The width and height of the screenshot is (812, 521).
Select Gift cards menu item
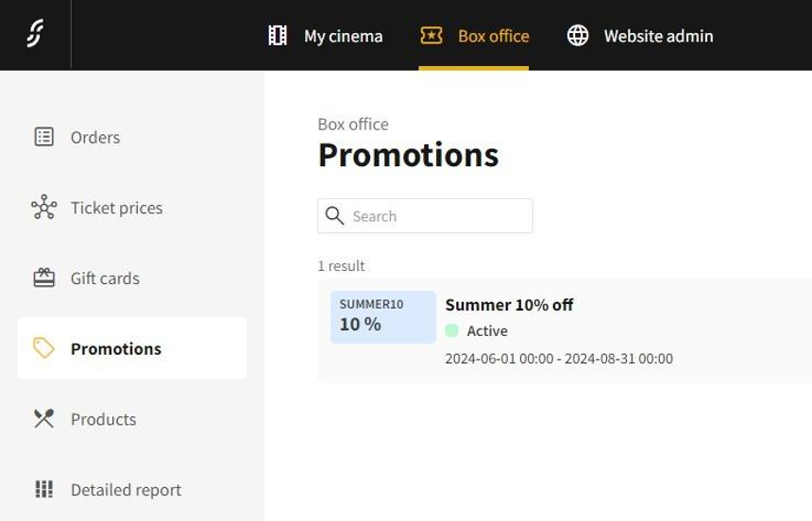tap(105, 278)
